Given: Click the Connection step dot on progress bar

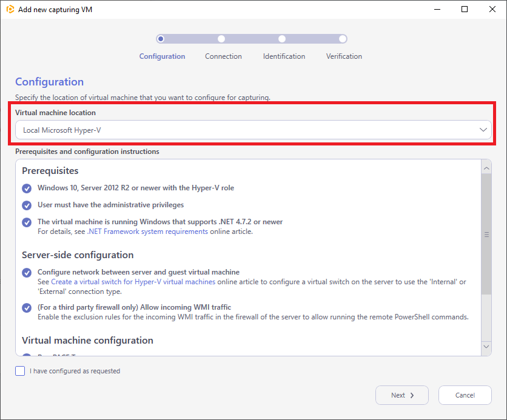Looking at the screenshot, I should tap(221, 39).
